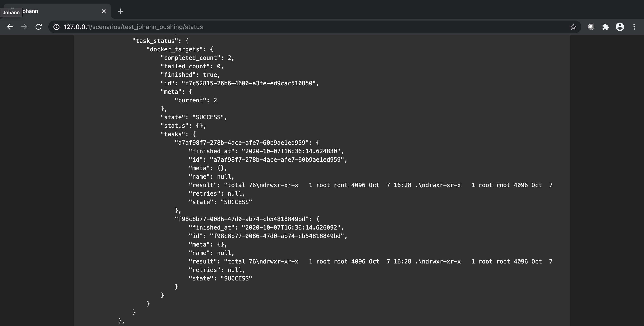Click the "id": "a7af98f7..." line

pyautogui.click(x=268, y=159)
